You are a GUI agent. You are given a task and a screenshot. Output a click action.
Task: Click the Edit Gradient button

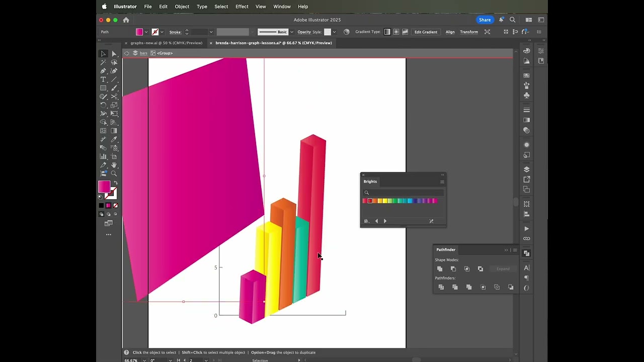tap(426, 32)
